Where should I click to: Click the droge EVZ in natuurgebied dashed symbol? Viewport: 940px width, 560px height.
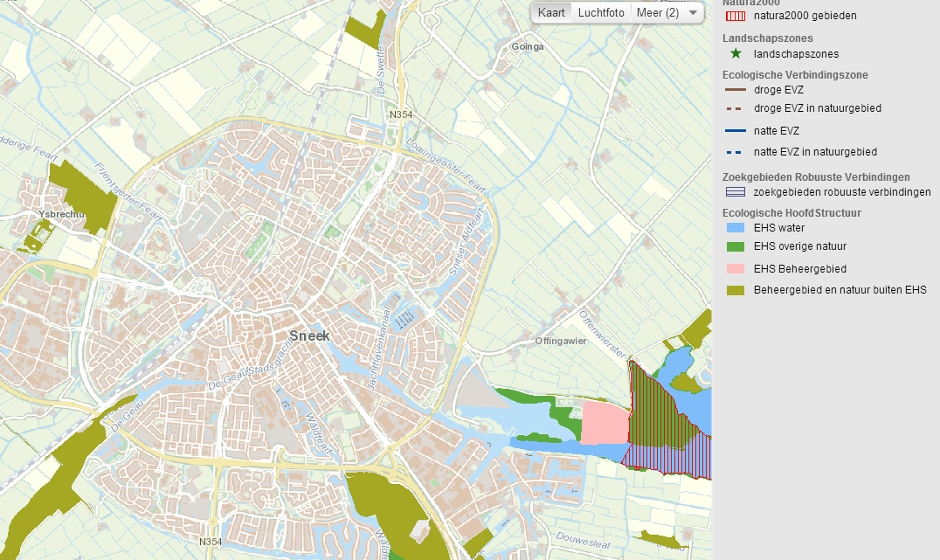734,108
